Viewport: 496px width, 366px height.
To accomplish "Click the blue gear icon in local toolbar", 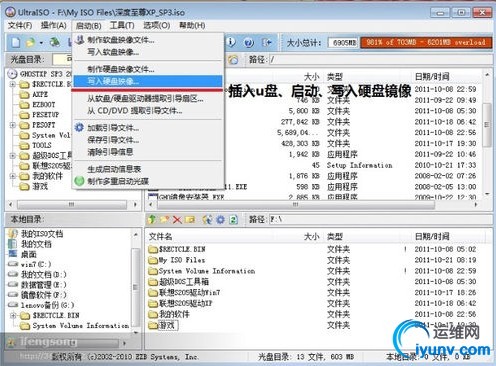I will [x=220, y=219].
